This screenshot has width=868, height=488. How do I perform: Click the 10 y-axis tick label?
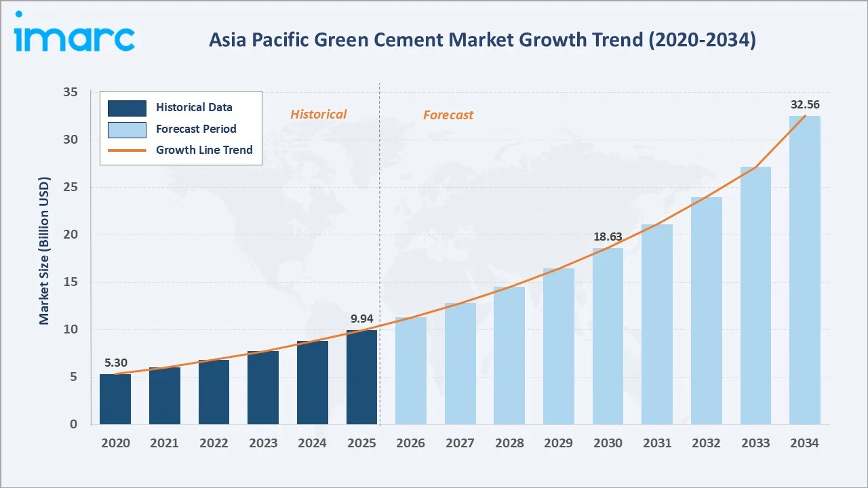click(x=71, y=329)
